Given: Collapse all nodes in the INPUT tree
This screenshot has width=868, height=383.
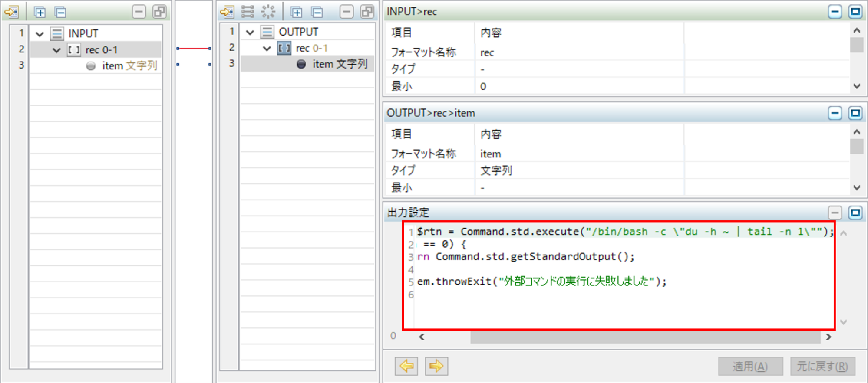Looking at the screenshot, I should click(x=61, y=12).
